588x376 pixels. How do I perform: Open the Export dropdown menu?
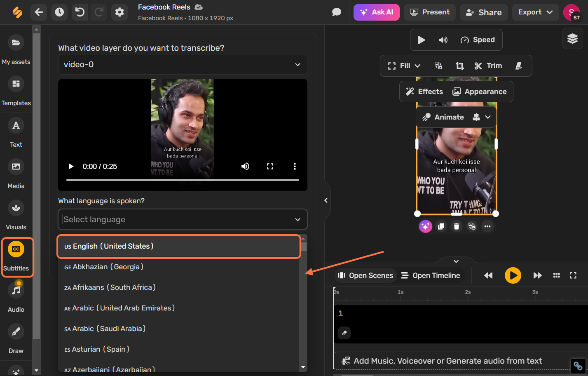pos(535,12)
